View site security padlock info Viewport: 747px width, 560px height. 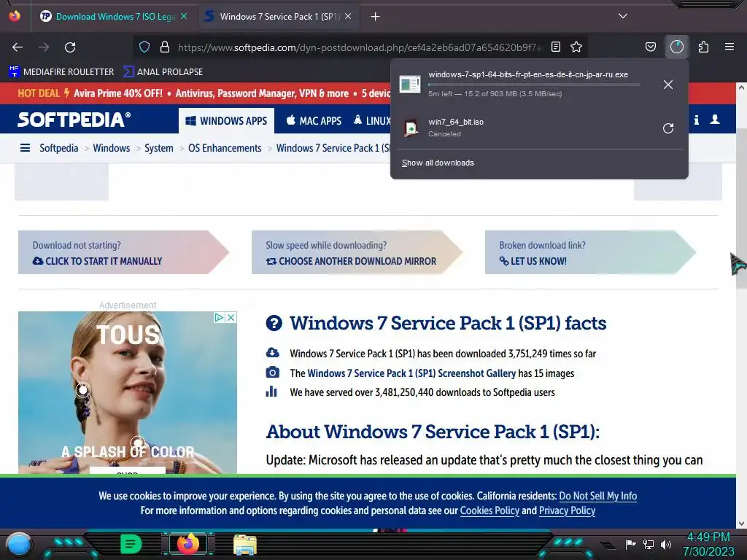165,47
